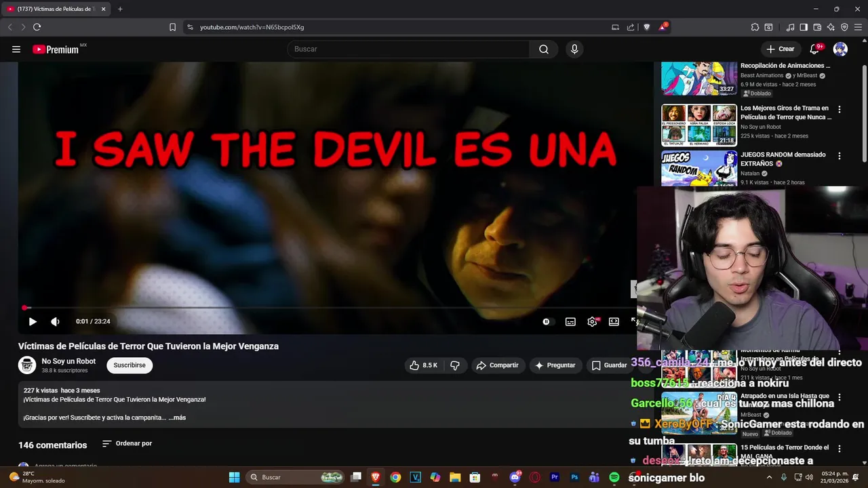The width and height of the screenshot is (868, 488).
Task: Go back in browser history
Action: tap(9, 27)
